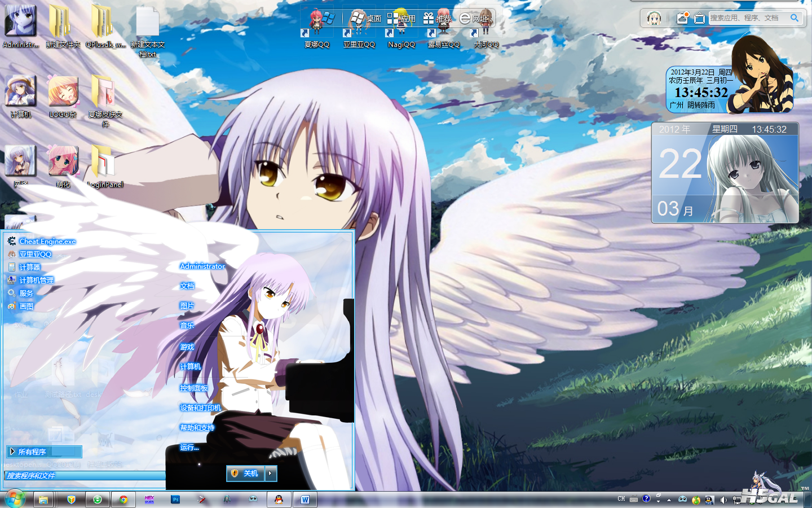812x508 pixels.
Task: Open Google Chrome from taskbar
Action: (x=123, y=500)
